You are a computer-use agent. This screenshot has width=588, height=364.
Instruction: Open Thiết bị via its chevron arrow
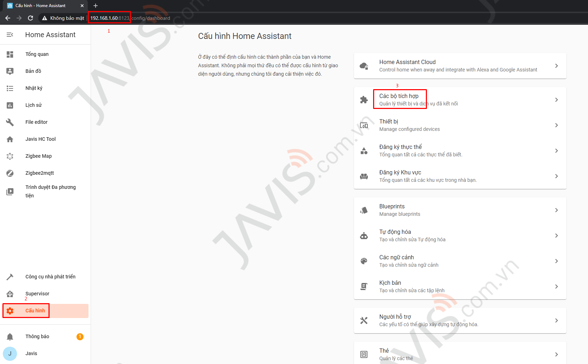[x=556, y=125]
